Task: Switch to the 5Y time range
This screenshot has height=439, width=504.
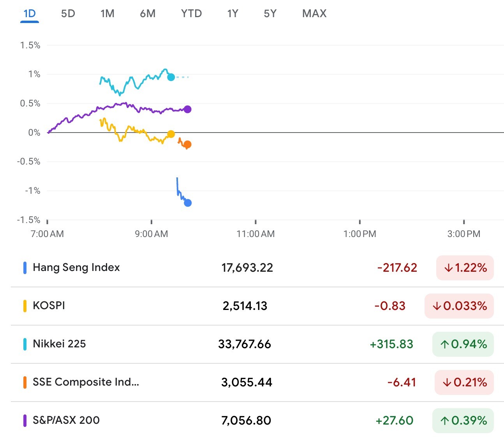Action: pos(270,14)
